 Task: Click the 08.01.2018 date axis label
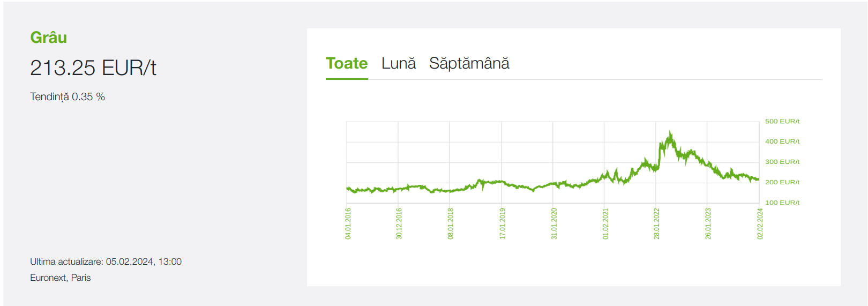point(451,223)
